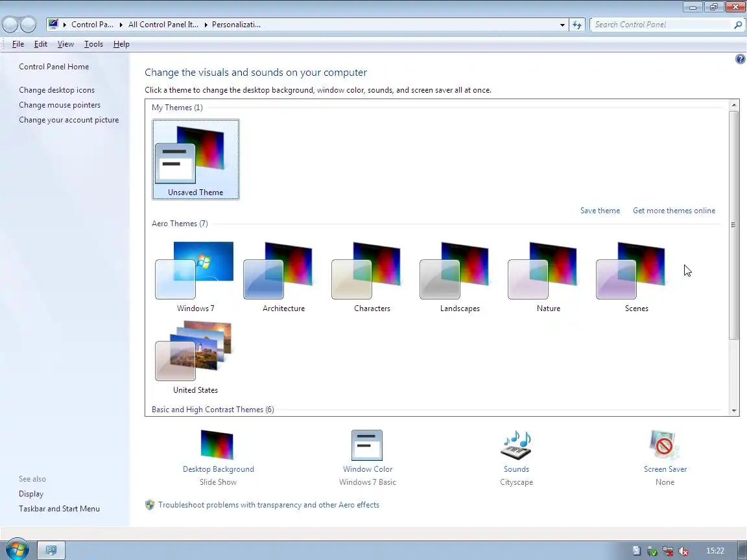Click the Screen Saver text link
The width and height of the screenshot is (747, 560).
coord(665,469)
